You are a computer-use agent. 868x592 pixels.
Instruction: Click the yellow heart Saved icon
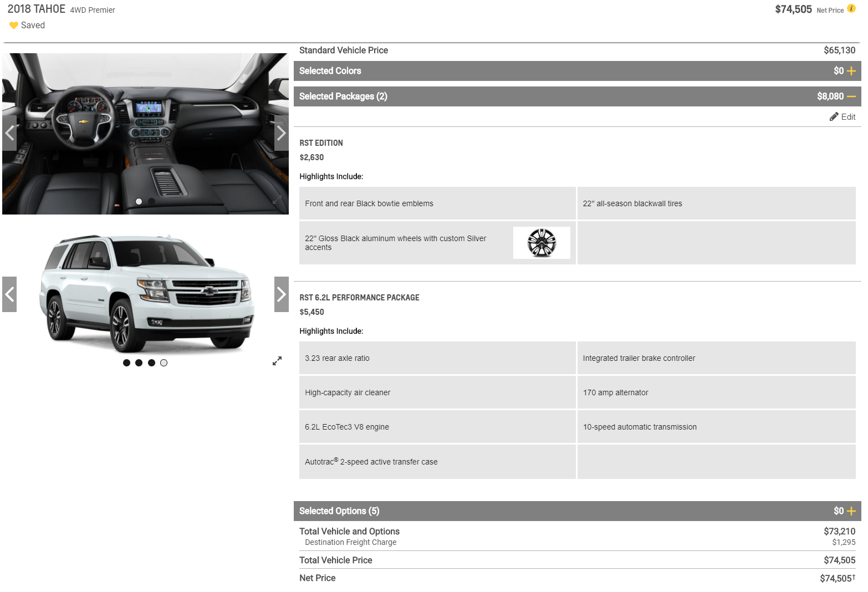(x=14, y=25)
